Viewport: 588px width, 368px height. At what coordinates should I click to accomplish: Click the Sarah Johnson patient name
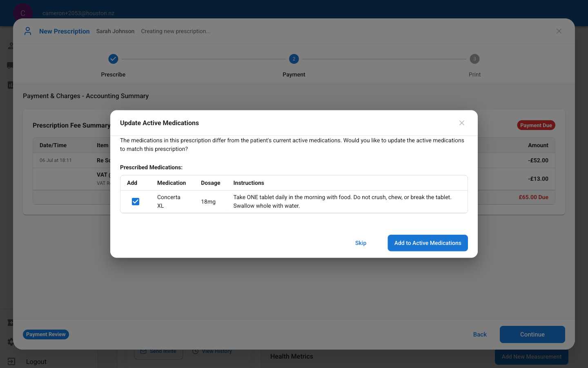click(x=115, y=31)
